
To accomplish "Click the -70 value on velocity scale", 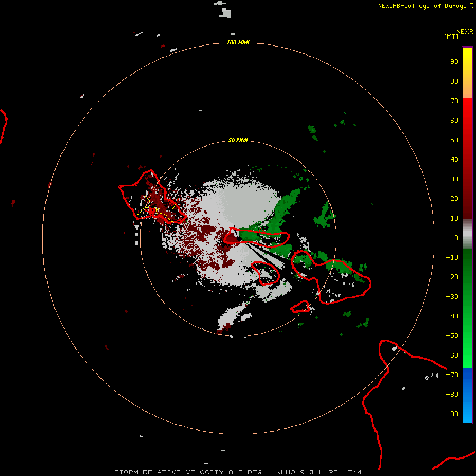I will pyautogui.click(x=452, y=375).
